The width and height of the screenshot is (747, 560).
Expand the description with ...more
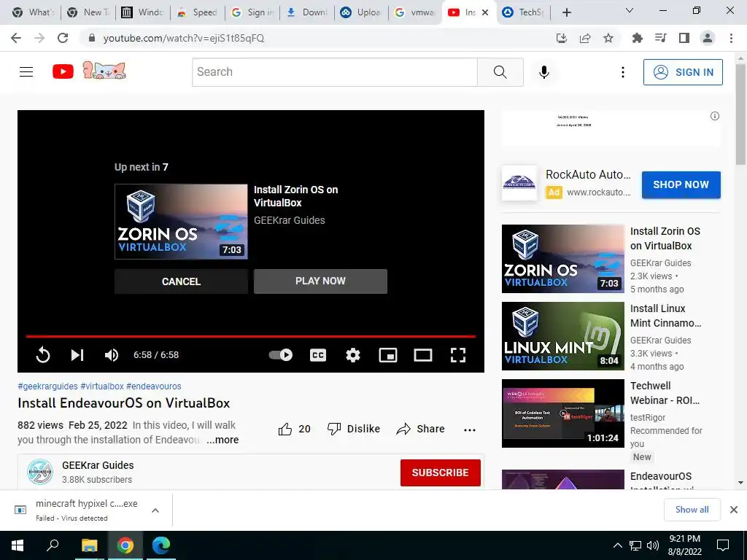(222, 440)
